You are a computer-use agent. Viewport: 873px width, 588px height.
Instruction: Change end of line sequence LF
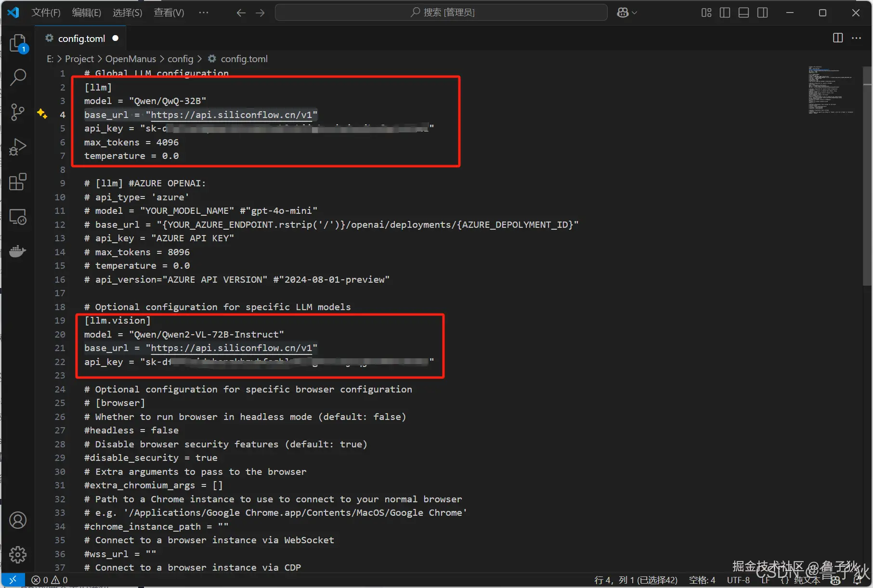(766, 580)
